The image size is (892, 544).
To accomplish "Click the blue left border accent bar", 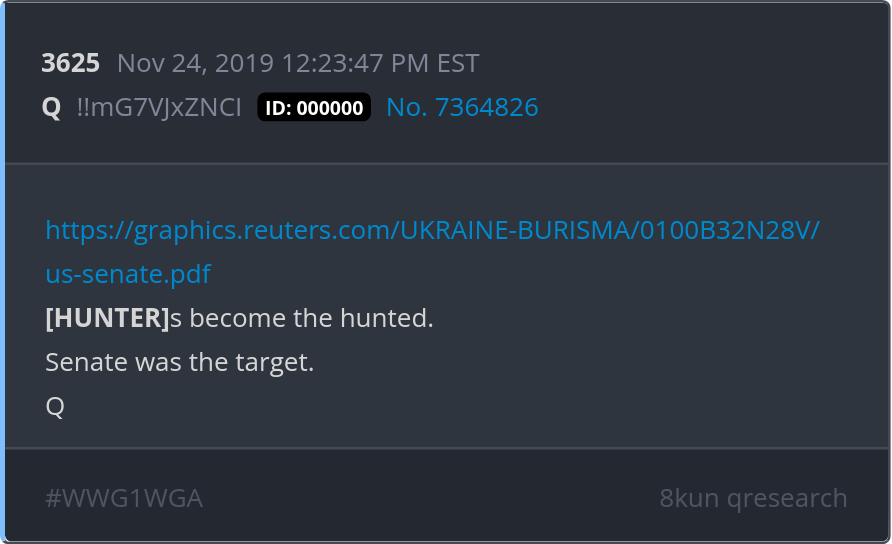I will (x=2, y=272).
